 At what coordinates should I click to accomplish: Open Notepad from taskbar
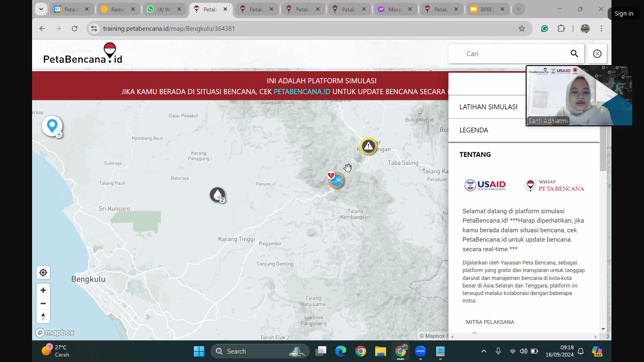tap(440, 351)
